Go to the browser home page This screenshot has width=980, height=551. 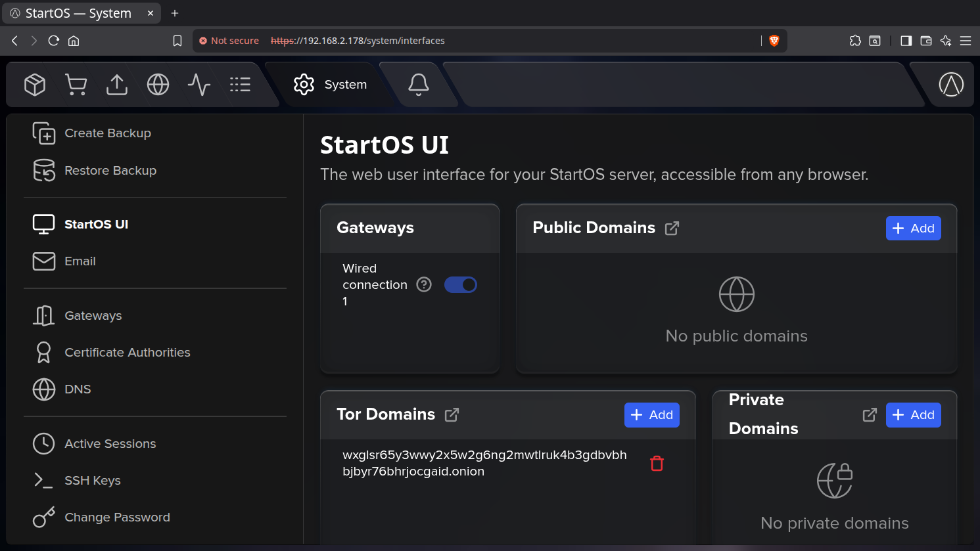click(x=74, y=41)
